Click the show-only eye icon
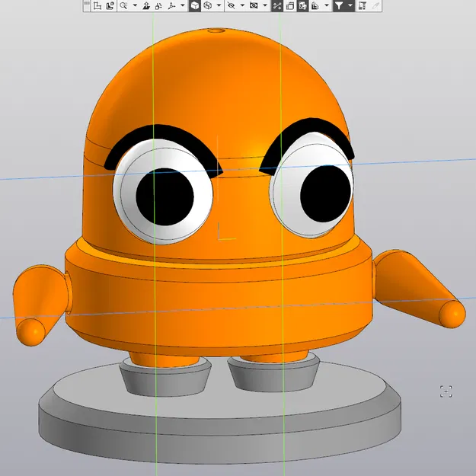The height and width of the screenshot is (476, 476). coord(254,5)
